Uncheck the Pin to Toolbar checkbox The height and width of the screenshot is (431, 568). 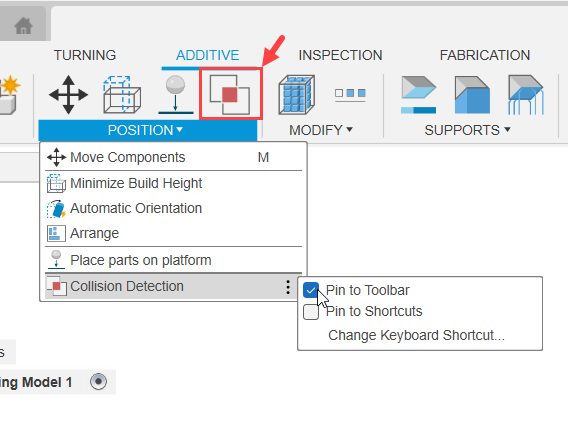click(311, 290)
